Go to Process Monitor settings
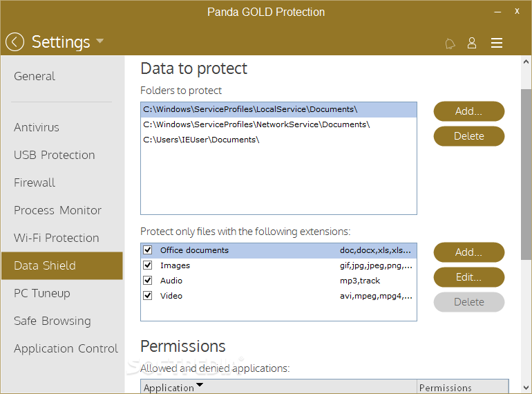 [x=57, y=210]
